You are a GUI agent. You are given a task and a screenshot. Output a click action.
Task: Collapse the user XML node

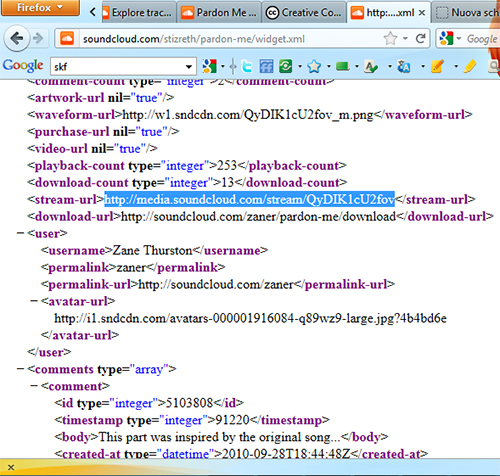20,233
